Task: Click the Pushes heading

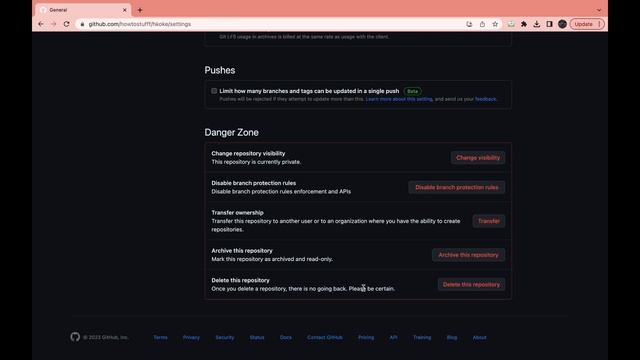Action: pyautogui.click(x=220, y=70)
